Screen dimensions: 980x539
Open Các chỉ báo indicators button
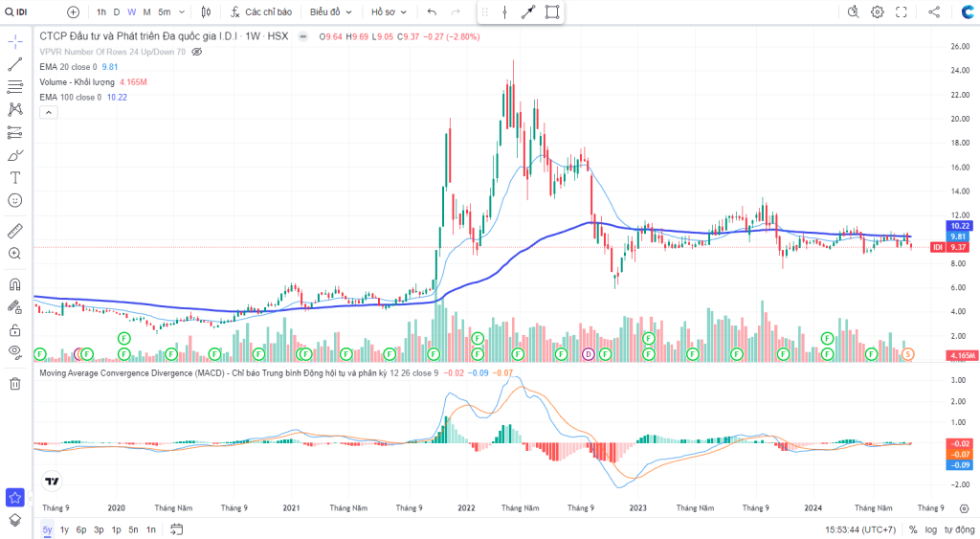261,11
